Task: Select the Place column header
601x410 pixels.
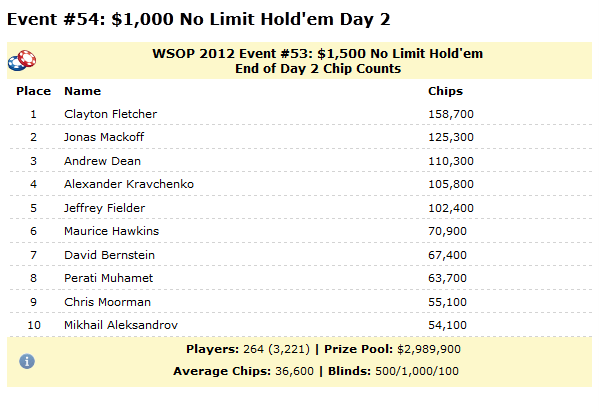Action: 33,91
